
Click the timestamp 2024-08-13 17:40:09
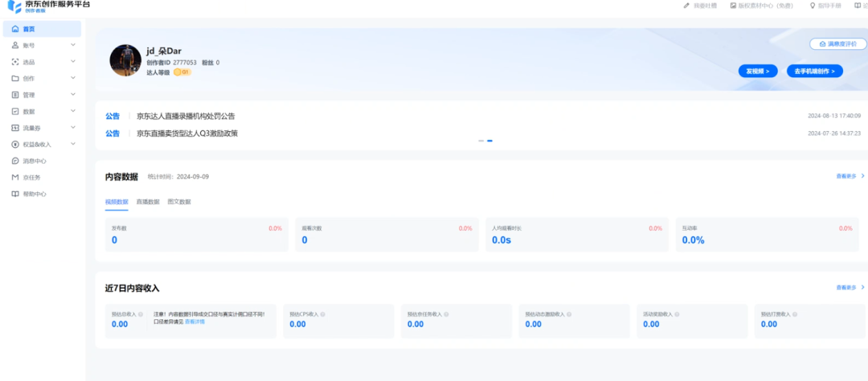pyautogui.click(x=834, y=117)
